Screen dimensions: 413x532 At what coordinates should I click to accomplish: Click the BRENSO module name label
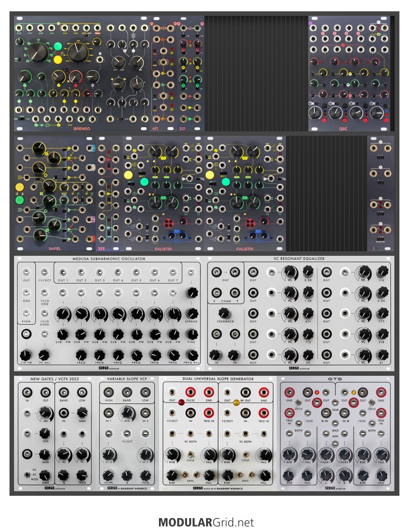(82, 129)
